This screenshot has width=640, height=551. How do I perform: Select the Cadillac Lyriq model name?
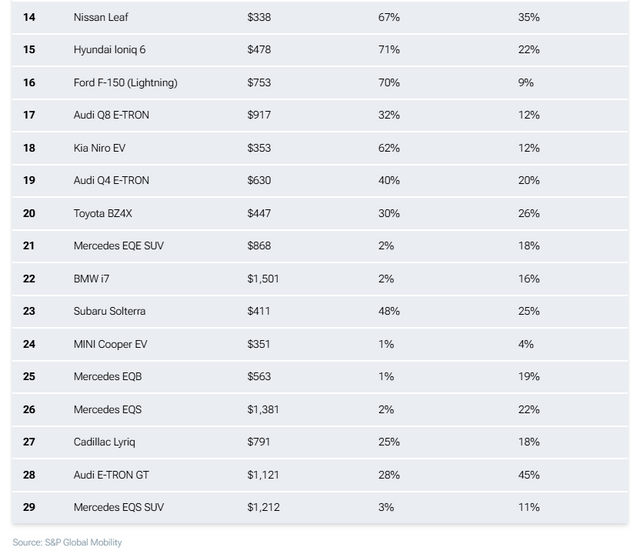click(104, 442)
